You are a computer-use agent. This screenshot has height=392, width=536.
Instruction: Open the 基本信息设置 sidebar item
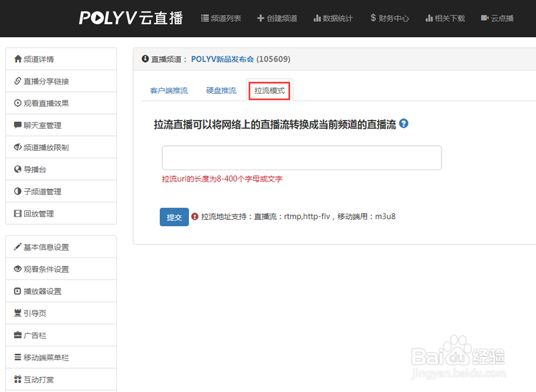[x=61, y=247]
